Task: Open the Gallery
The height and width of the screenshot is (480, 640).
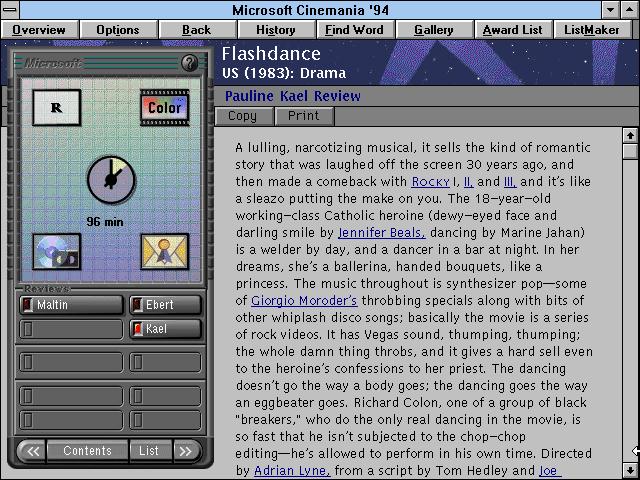Action: [x=433, y=30]
